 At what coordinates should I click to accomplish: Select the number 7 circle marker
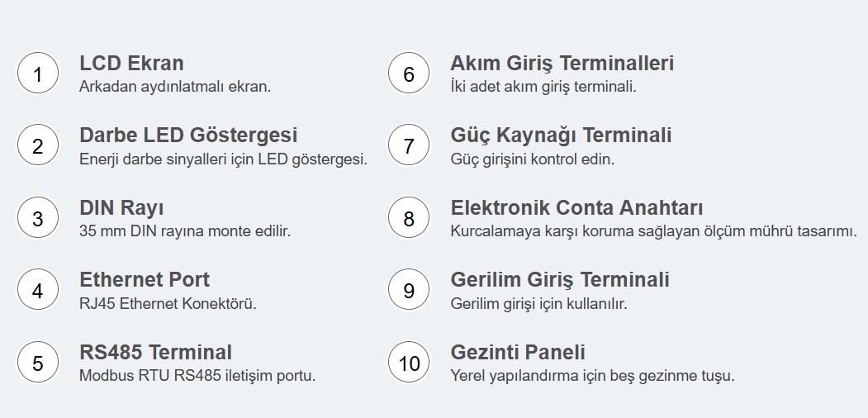409,146
